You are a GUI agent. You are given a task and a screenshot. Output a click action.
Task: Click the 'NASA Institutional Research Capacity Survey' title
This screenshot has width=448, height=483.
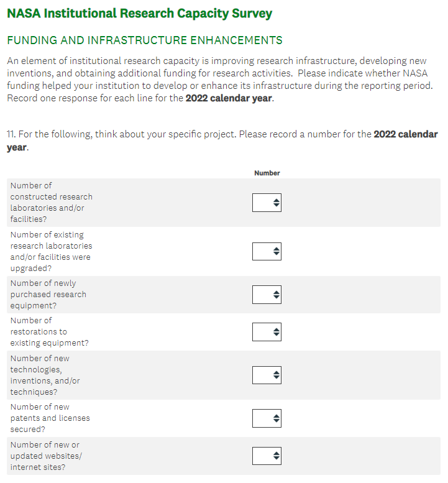tap(139, 14)
